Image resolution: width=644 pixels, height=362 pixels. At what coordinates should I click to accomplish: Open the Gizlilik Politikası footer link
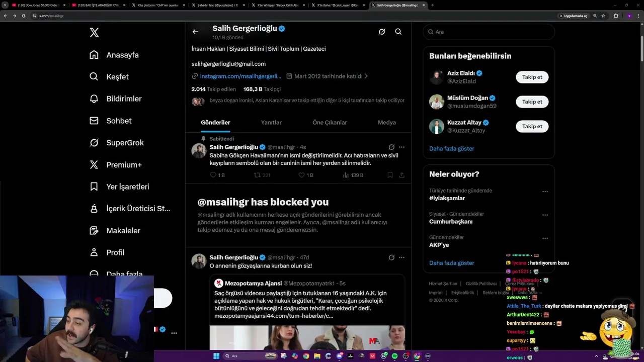click(x=481, y=284)
